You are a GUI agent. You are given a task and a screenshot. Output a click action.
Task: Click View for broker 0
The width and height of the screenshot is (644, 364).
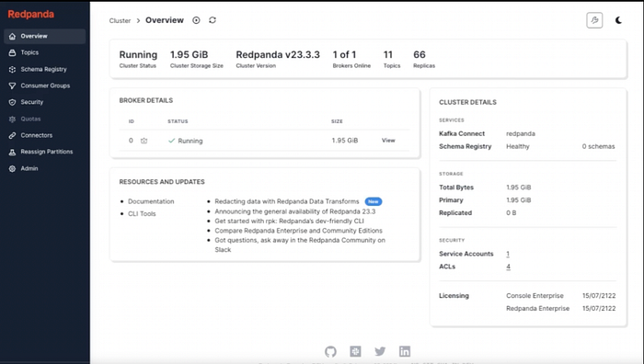click(388, 141)
